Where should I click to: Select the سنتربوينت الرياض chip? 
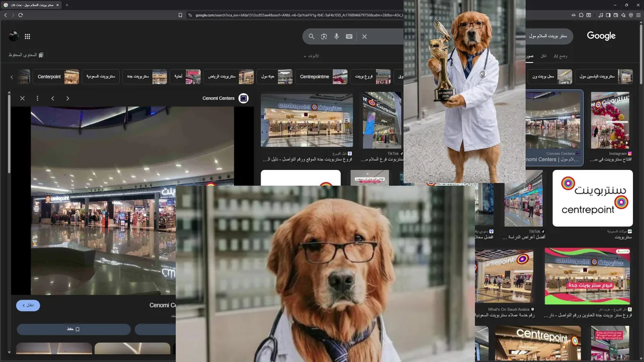click(229, 76)
